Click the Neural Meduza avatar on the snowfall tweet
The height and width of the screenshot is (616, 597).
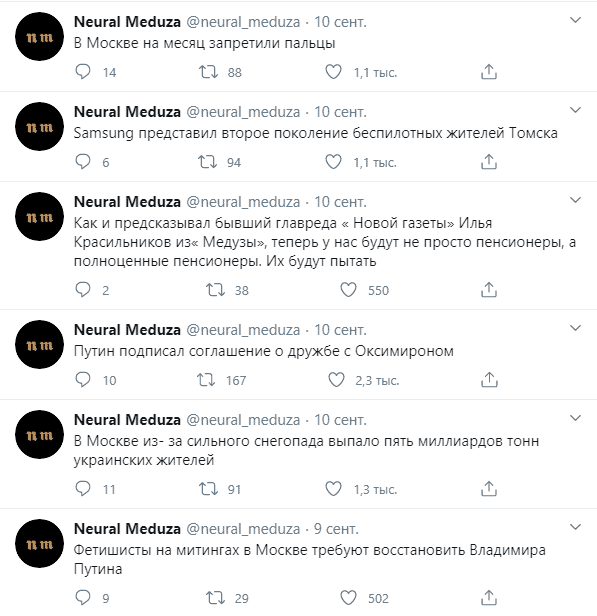pyautogui.click(x=39, y=434)
